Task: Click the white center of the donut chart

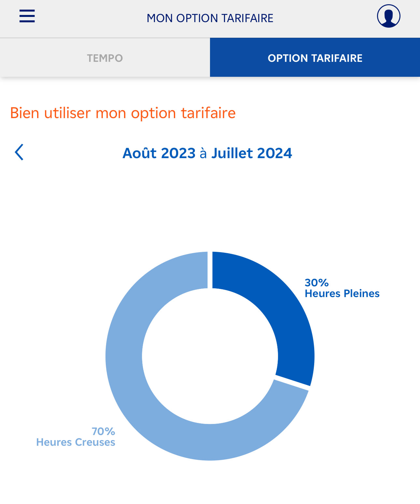Action: point(210,356)
